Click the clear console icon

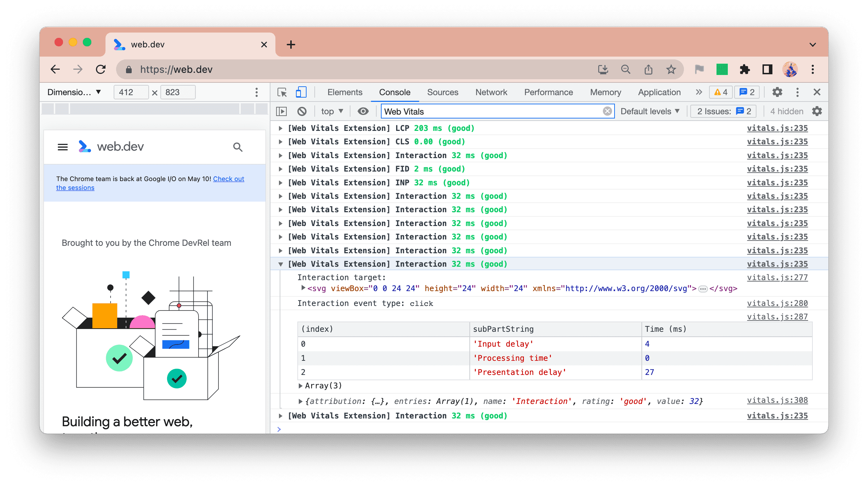[302, 111]
